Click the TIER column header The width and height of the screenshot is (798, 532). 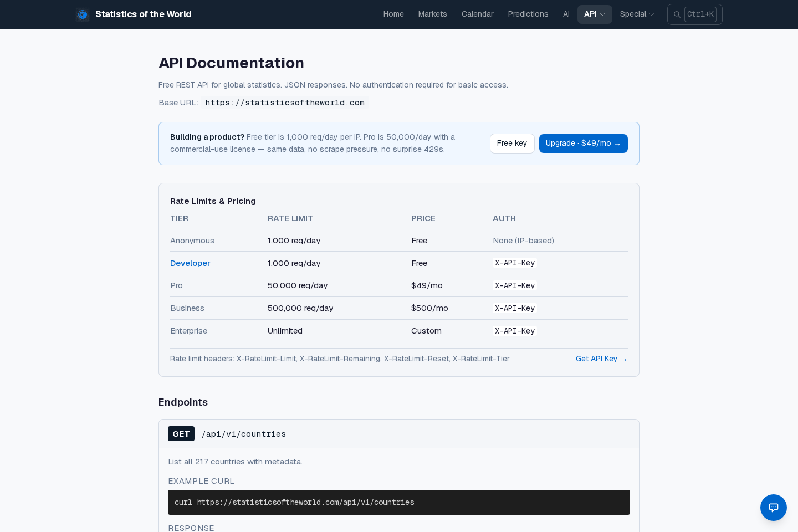[179, 218]
